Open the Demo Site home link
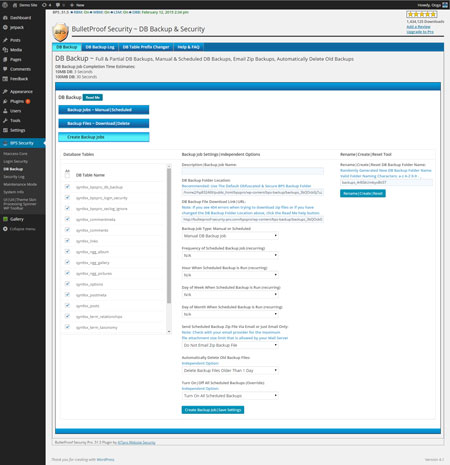This screenshot has width=450, height=465. (x=25, y=5)
